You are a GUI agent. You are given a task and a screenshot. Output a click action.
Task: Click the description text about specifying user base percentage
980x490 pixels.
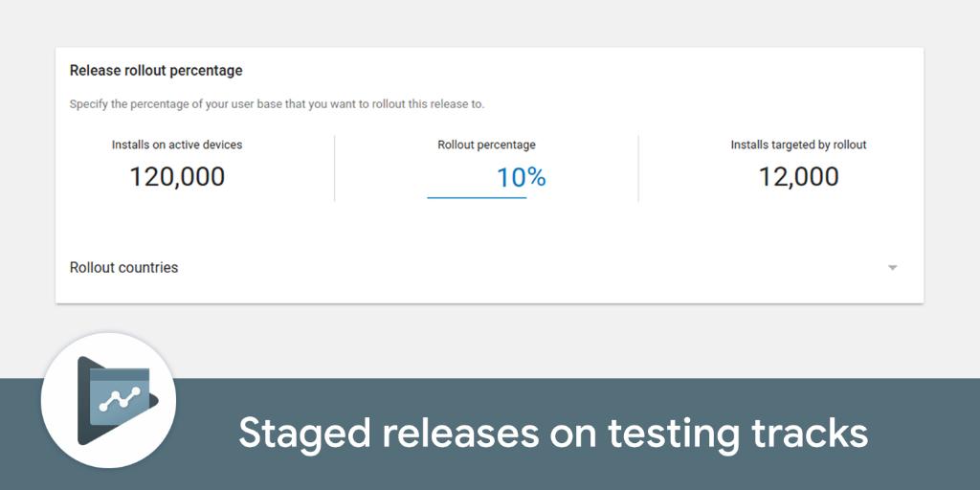click(277, 104)
